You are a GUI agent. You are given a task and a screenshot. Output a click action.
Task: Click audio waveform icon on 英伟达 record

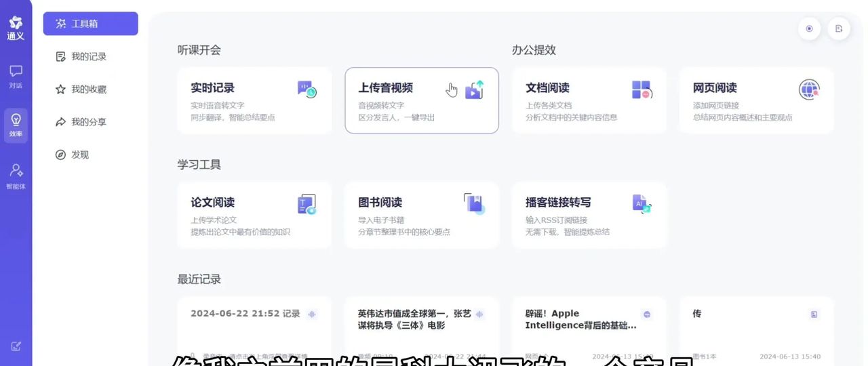[x=479, y=314]
